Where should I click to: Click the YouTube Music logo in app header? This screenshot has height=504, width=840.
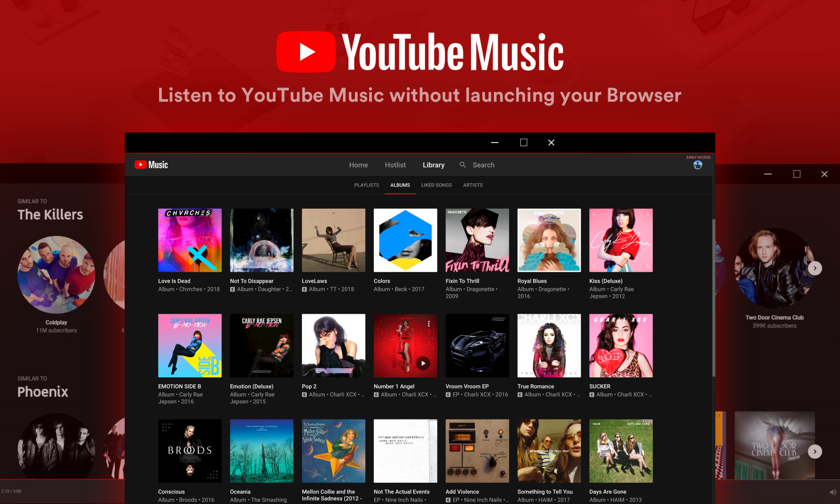tap(151, 165)
